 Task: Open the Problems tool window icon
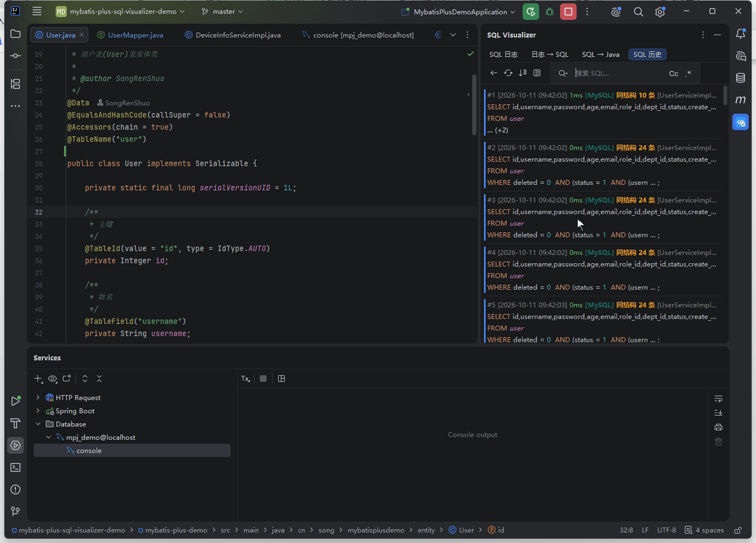[x=15, y=489]
